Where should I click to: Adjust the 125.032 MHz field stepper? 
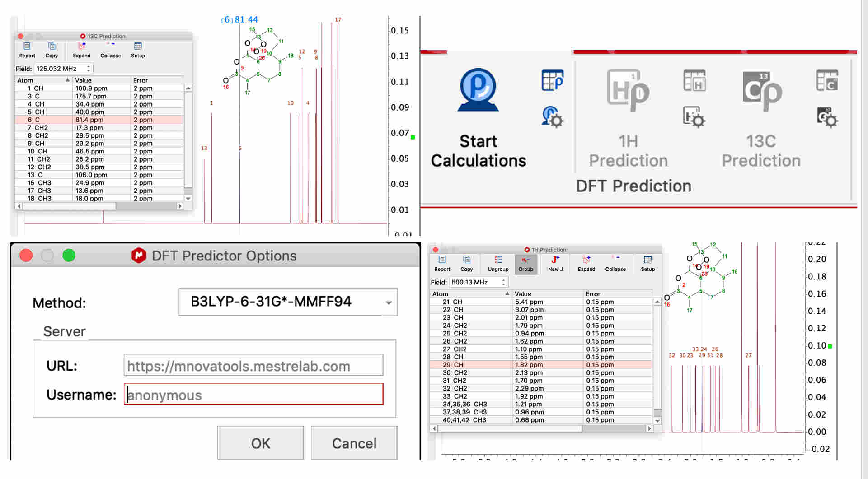pos(89,69)
